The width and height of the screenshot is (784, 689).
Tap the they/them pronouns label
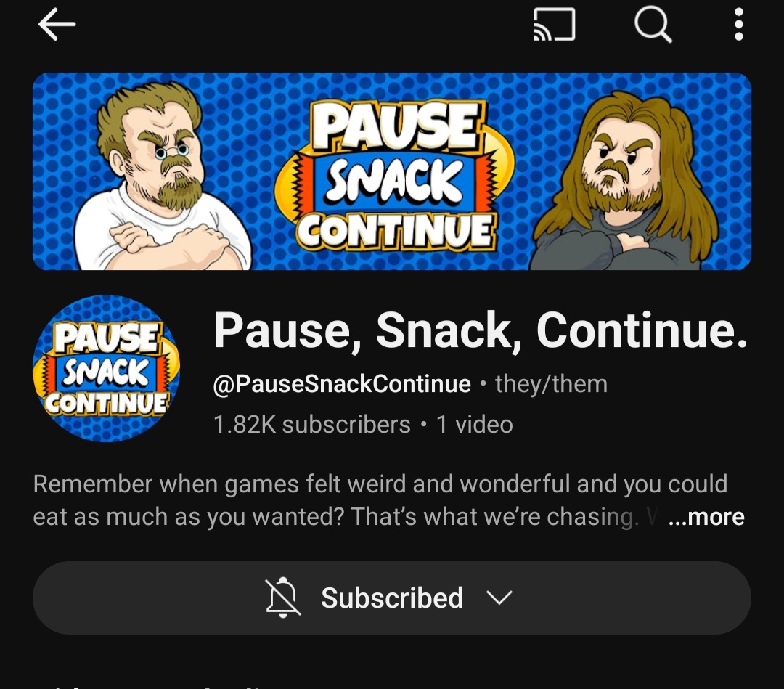(551, 384)
